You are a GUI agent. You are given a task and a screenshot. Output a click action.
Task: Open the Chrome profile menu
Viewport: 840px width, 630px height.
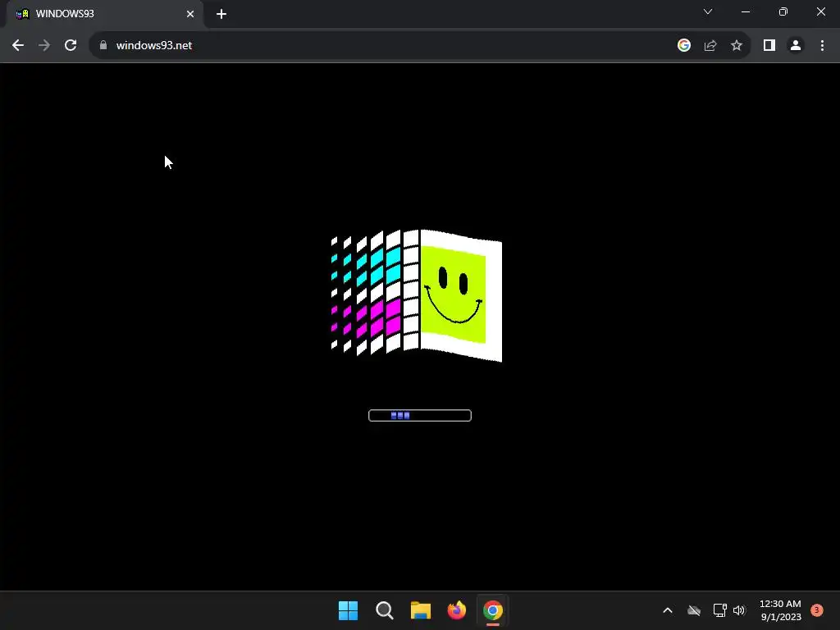click(x=796, y=46)
